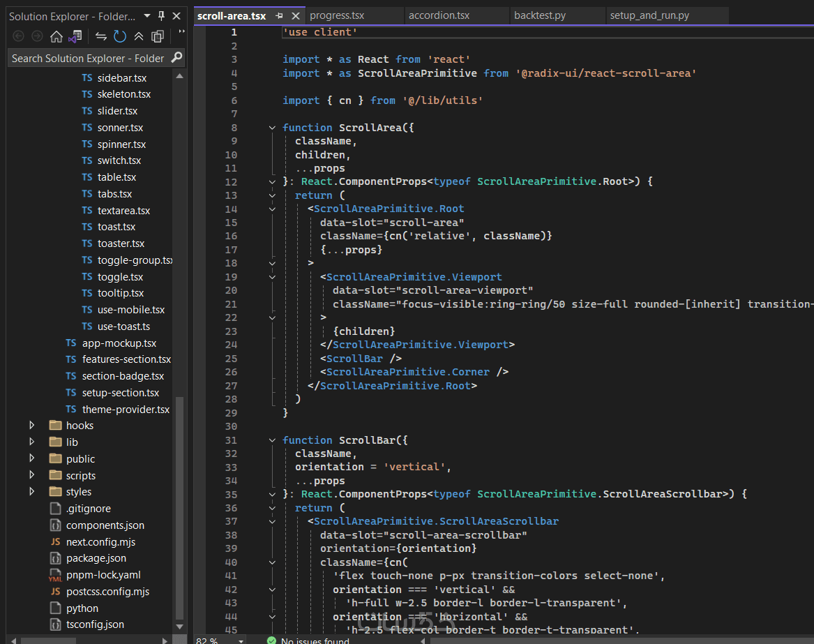The height and width of the screenshot is (644, 814).
Task: Close the Solution Explorer panel
Action: click(176, 16)
